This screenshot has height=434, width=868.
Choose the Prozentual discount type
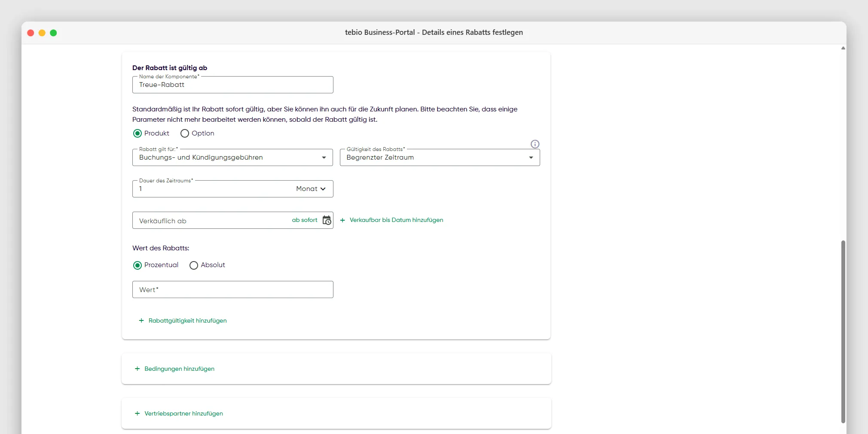click(138, 265)
